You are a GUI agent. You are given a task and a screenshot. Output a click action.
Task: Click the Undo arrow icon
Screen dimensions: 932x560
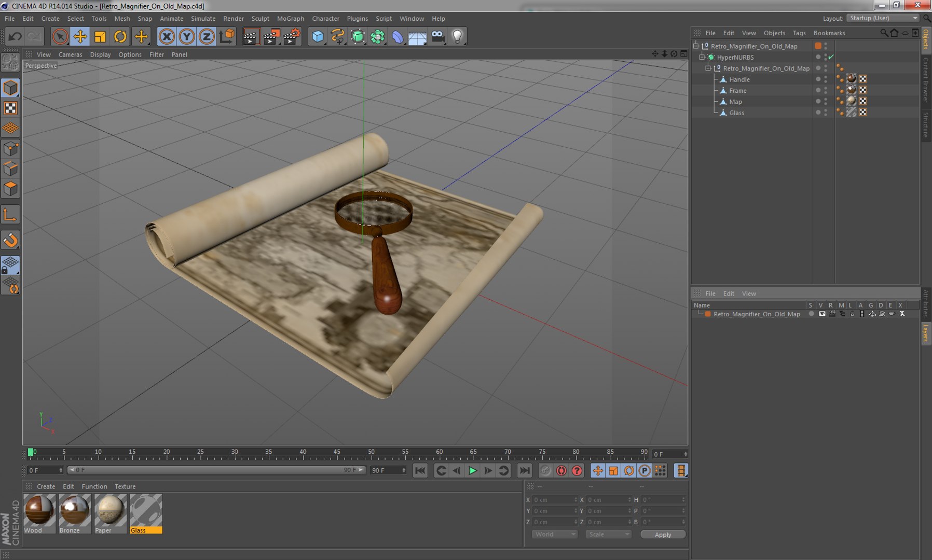tap(15, 36)
